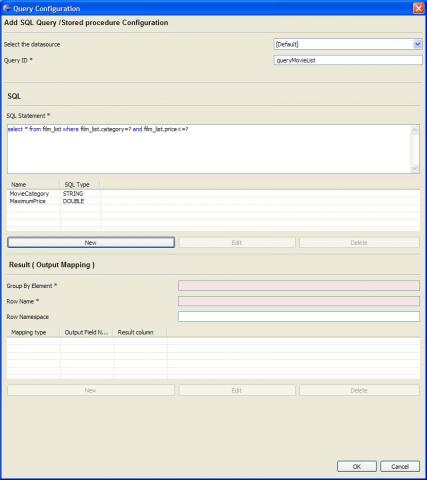Image resolution: width=427 pixels, height=480 pixels.
Task: Select the MaximumPrice parameter row
Action: coord(213,201)
